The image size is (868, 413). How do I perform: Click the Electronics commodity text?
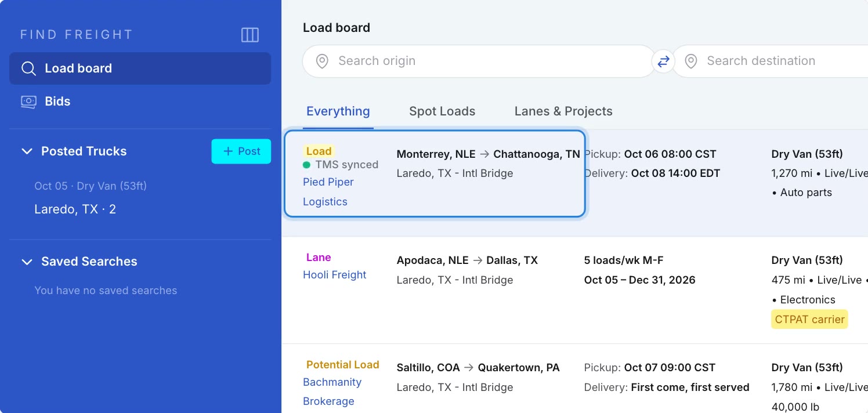click(x=808, y=300)
